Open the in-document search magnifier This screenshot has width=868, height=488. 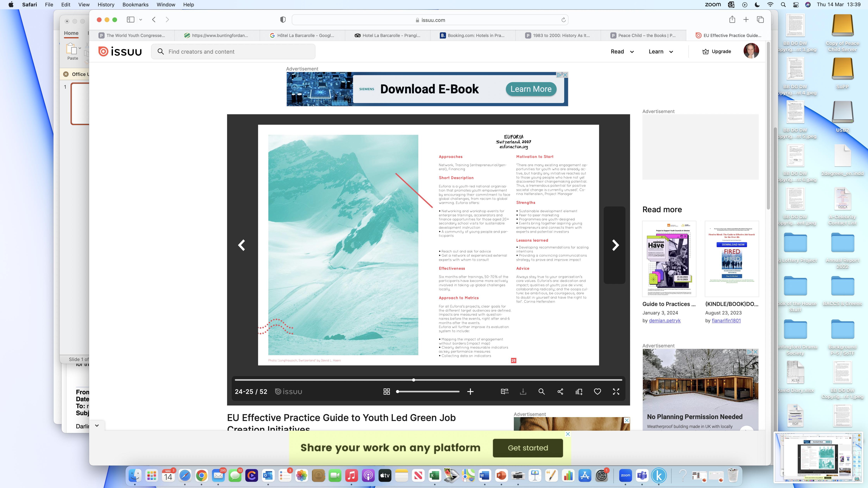pos(542,391)
